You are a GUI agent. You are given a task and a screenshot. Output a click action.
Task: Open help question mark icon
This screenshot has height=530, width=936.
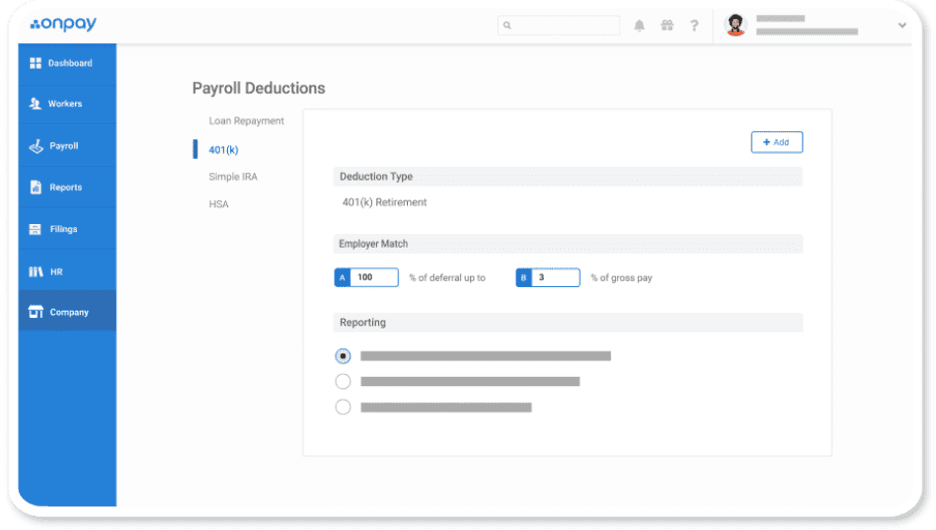pyautogui.click(x=694, y=26)
